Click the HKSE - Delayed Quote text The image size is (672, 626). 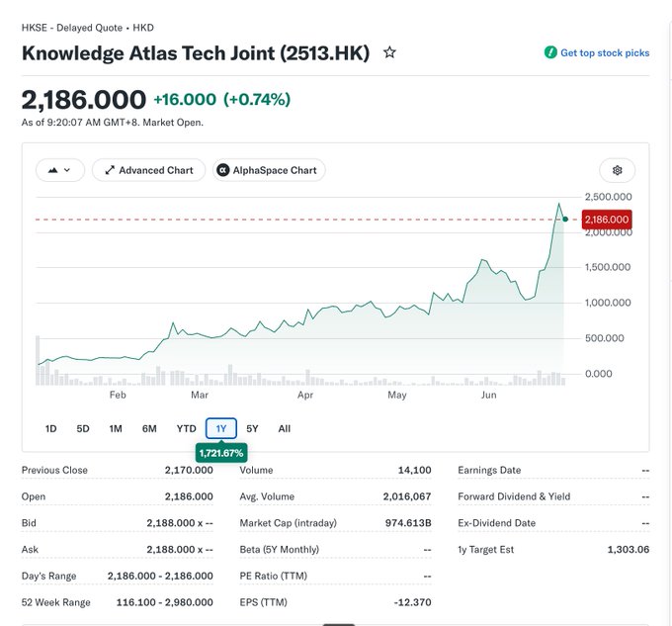coord(72,28)
